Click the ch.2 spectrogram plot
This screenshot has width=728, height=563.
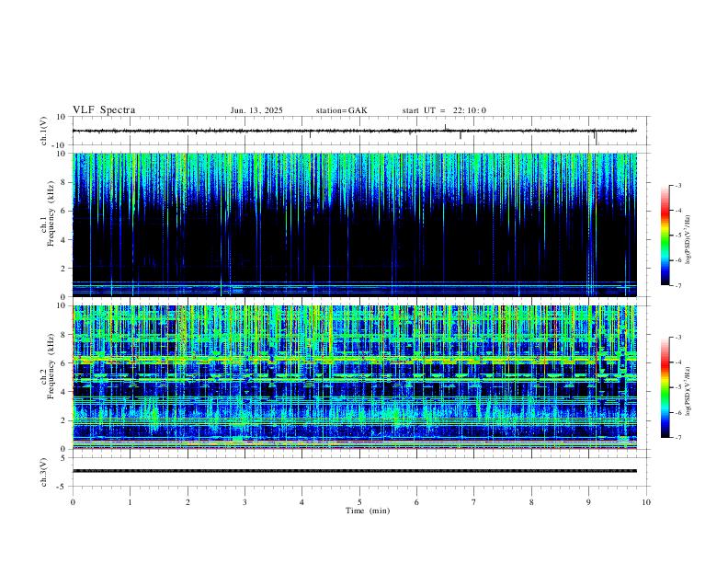coord(354,377)
